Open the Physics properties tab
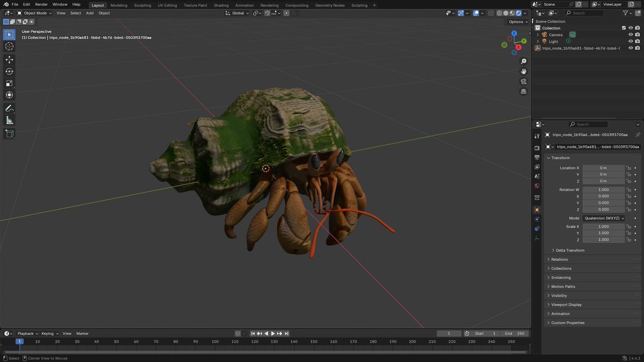Screen dimensions: 644x362 (537, 219)
